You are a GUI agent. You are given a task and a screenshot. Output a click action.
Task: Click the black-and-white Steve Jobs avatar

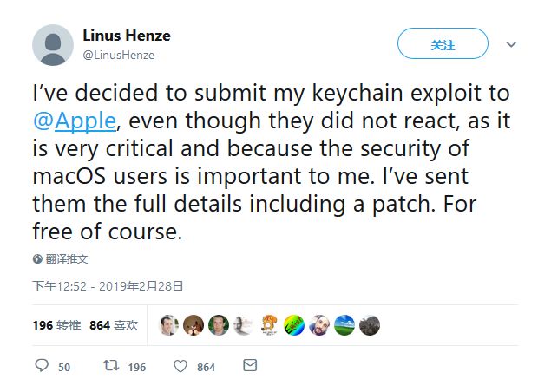coord(244,325)
